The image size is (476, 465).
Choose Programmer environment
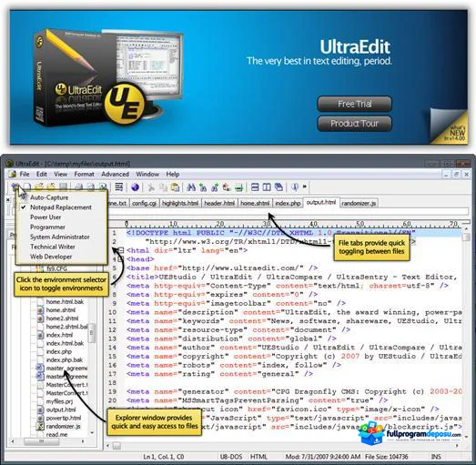(x=47, y=227)
